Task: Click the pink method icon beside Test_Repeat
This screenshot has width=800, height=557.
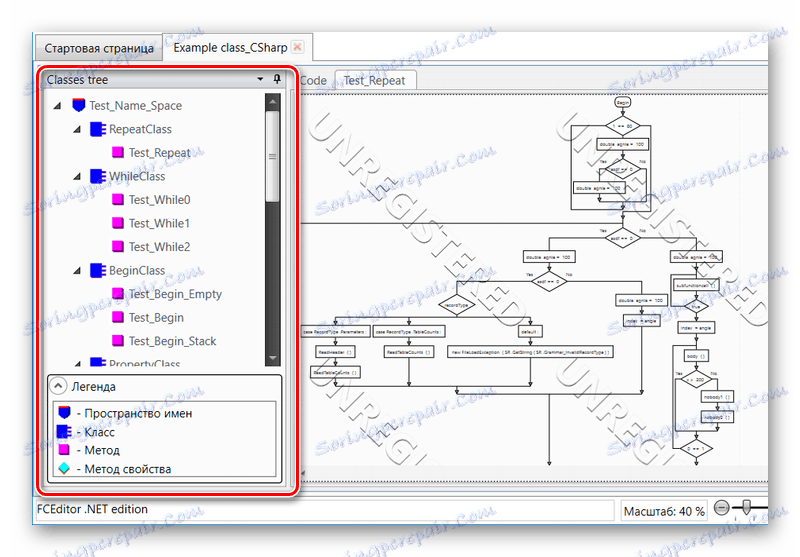Action: [x=118, y=153]
